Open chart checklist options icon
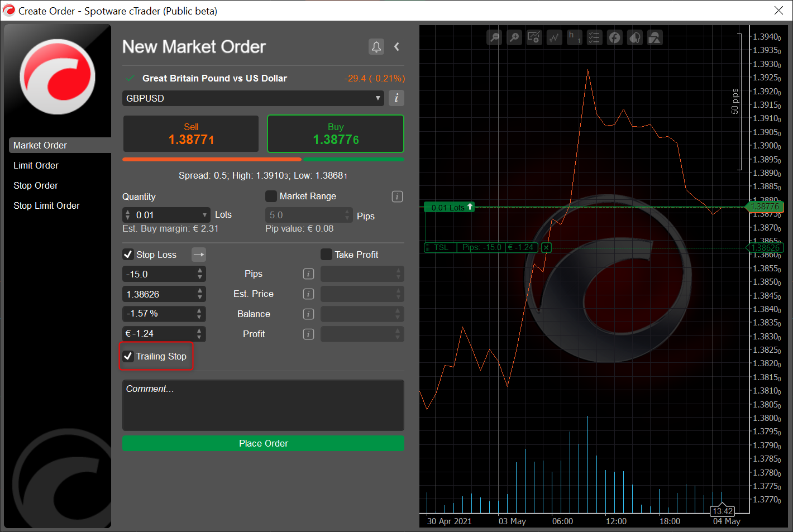Viewport: 793px width, 532px height. pos(595,37)
